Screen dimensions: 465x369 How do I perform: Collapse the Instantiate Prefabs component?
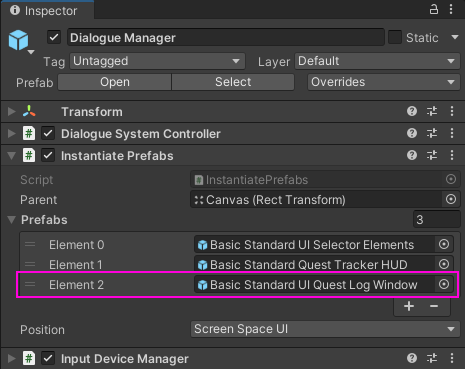(x=11, y=155)
